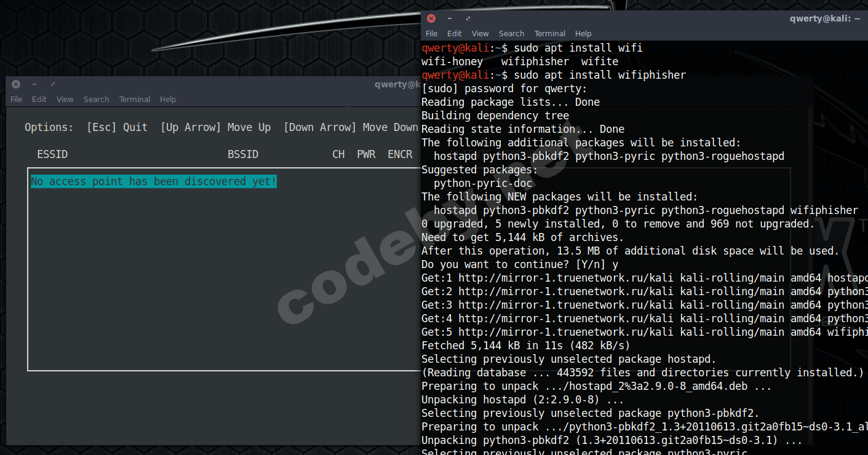Click the "Options:" label in the scanner terminal
Viewport: 868px width, 455px height.
click(x=49, y=127)
